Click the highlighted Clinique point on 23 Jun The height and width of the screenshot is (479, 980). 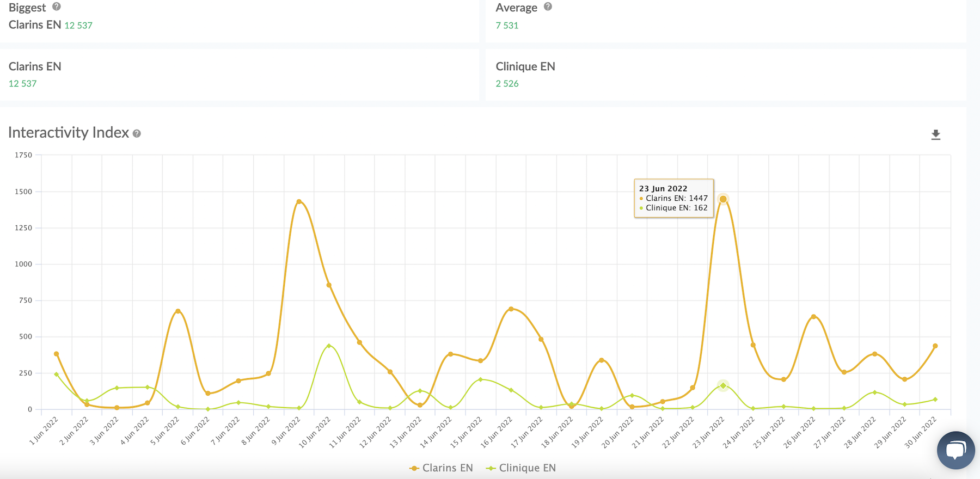pos(723,385)
